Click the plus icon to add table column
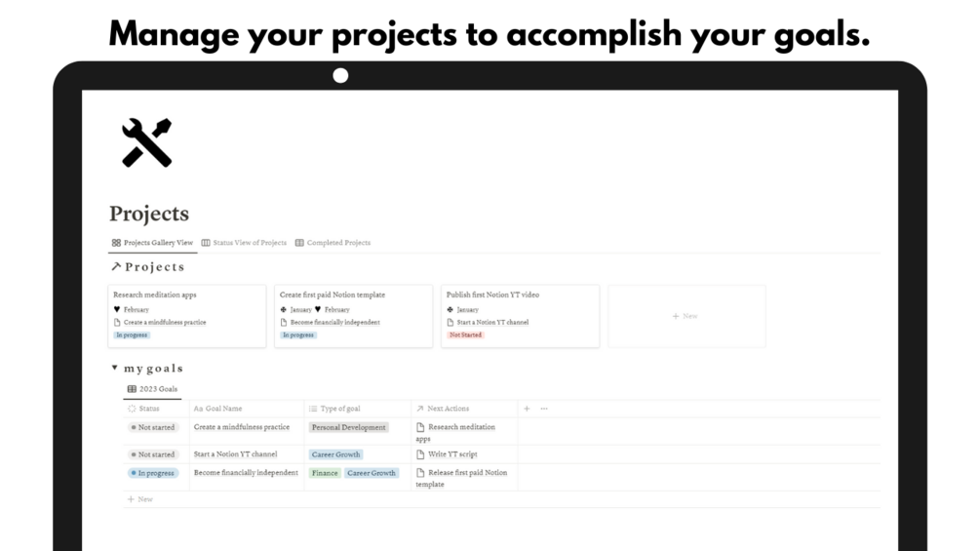This screenshot has width=980, height=551. pos(528,409)
